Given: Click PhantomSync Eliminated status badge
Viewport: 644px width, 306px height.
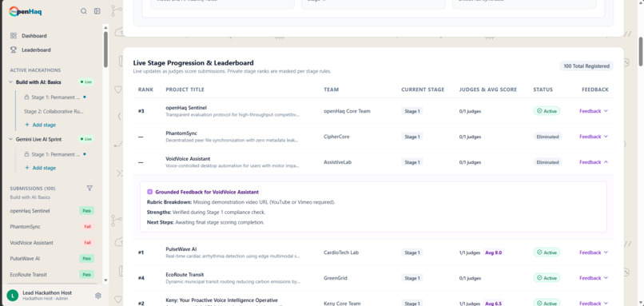Looking at the screenshot, I should [x=547, y=137].
